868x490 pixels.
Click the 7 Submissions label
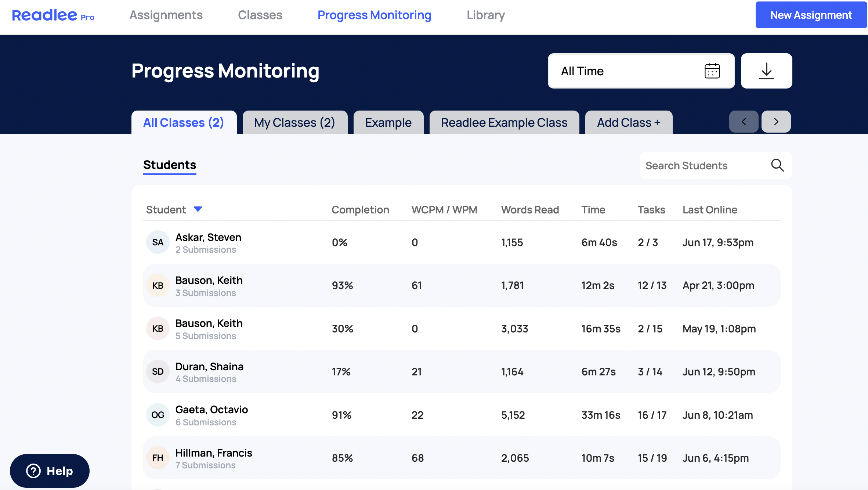(x=205, y=465)
